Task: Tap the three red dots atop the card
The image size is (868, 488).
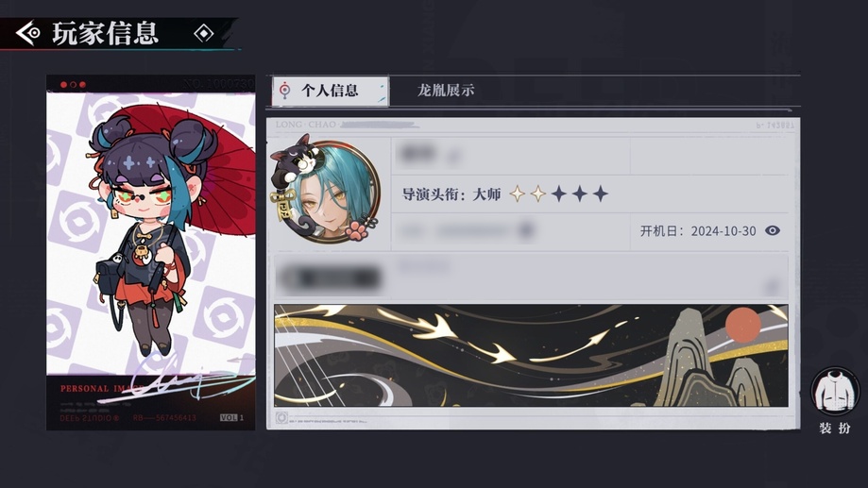Action: [73, 85]
